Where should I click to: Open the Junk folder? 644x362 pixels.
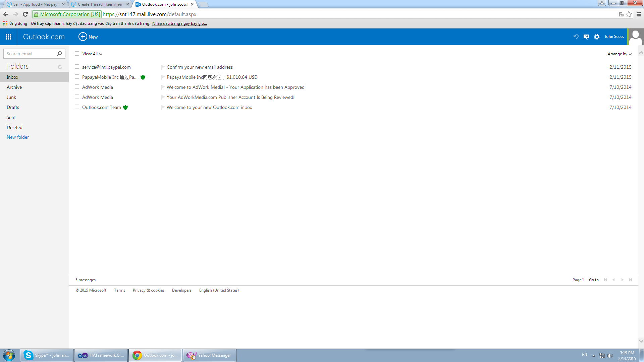coord(11,97)
